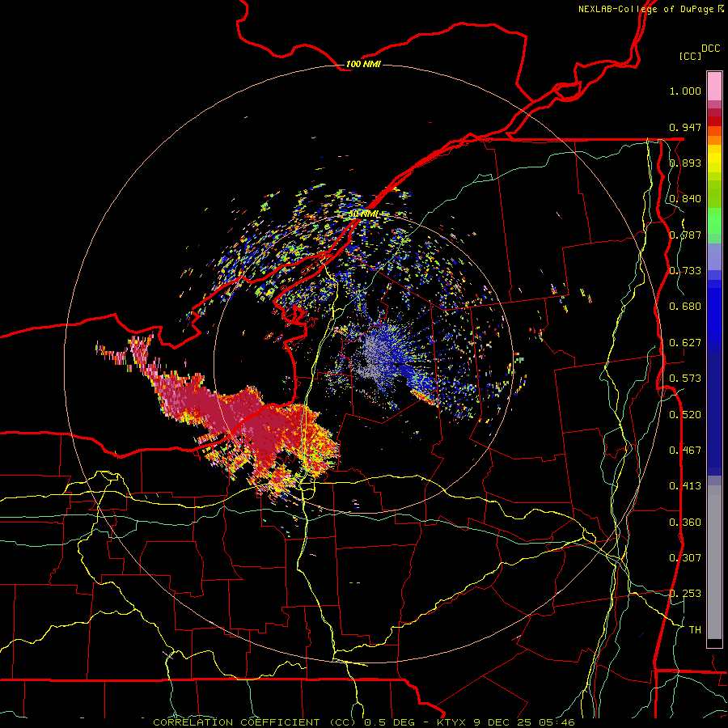Viewport: 728px width, 728px height.
Task: Pick the red swatch on the color bar
Action: coord(714,121)
